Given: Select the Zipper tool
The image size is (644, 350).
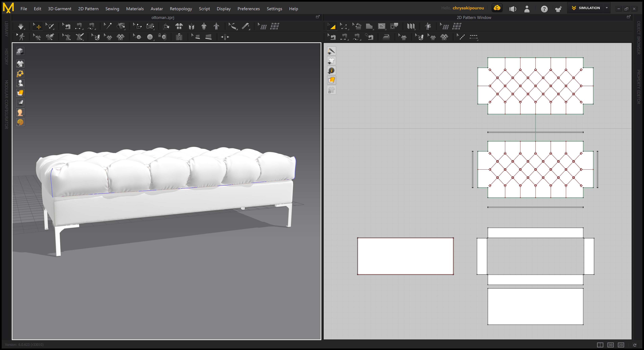Looking at the screenshot, I should click(179, 37).
